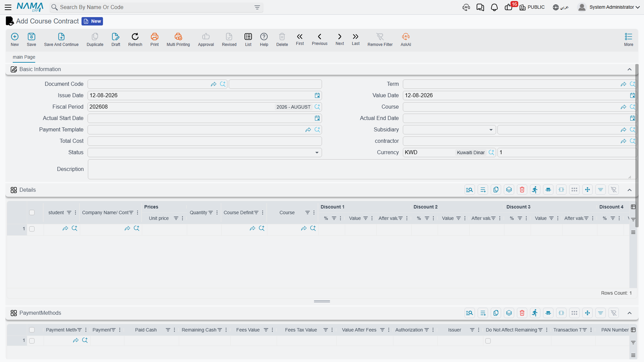The width and height of the screenshot is (644, 362).
Task: Open find in Details grid icon
Action: (470, 190)
